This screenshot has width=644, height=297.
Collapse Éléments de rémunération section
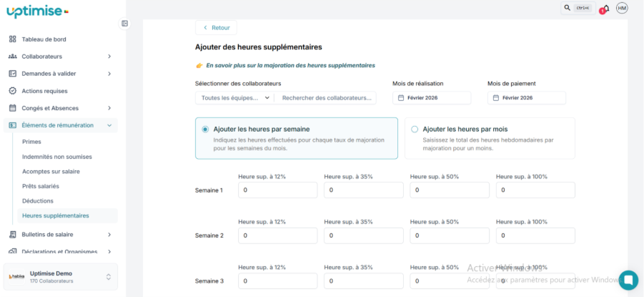coord(109,125)
